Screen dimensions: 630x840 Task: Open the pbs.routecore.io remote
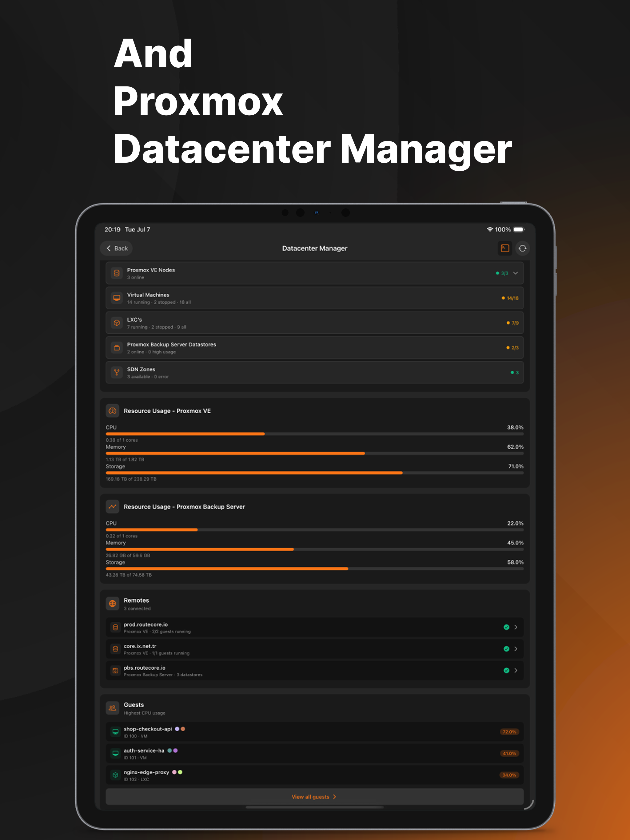point(315,671)
